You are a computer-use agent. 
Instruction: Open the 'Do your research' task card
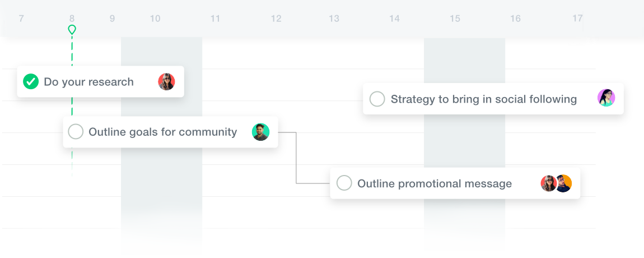pyautogui.click(x=100, y=81)
